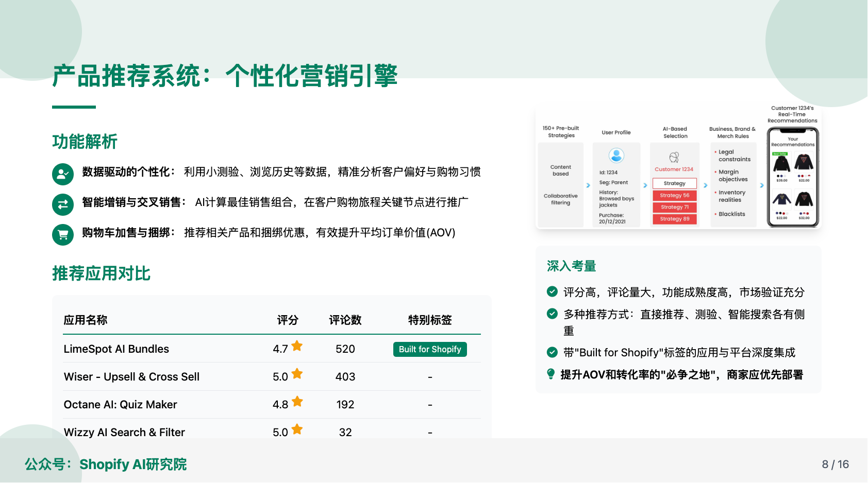The height and width of the screenshot is (483, 868).
Task: Click the 应用名称 column header
Action: coord(86,320)
